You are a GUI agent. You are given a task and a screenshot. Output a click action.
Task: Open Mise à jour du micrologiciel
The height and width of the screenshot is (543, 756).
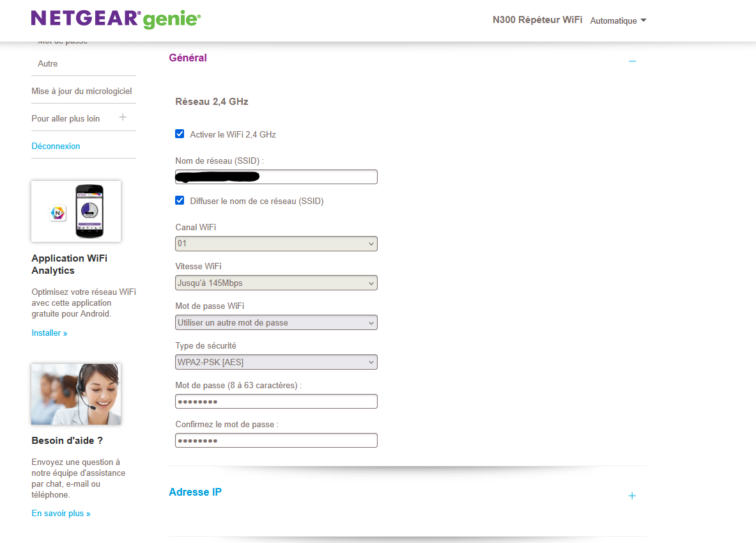point(82,91)
